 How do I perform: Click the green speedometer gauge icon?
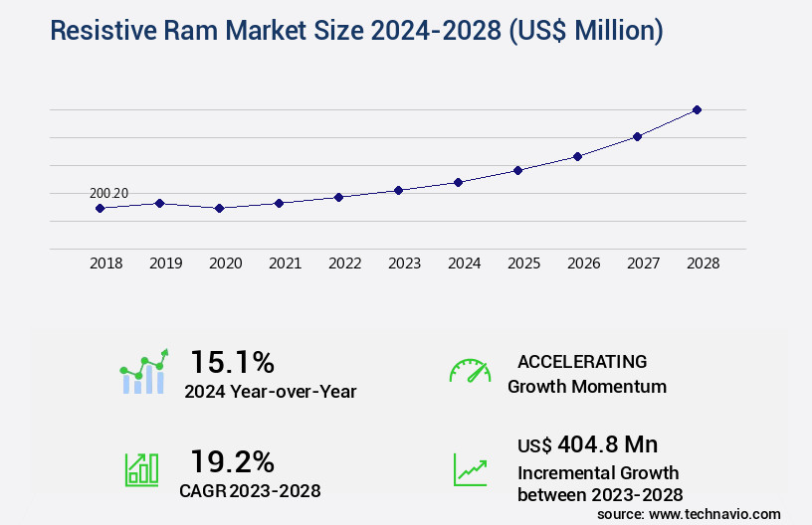coord(470,371)
